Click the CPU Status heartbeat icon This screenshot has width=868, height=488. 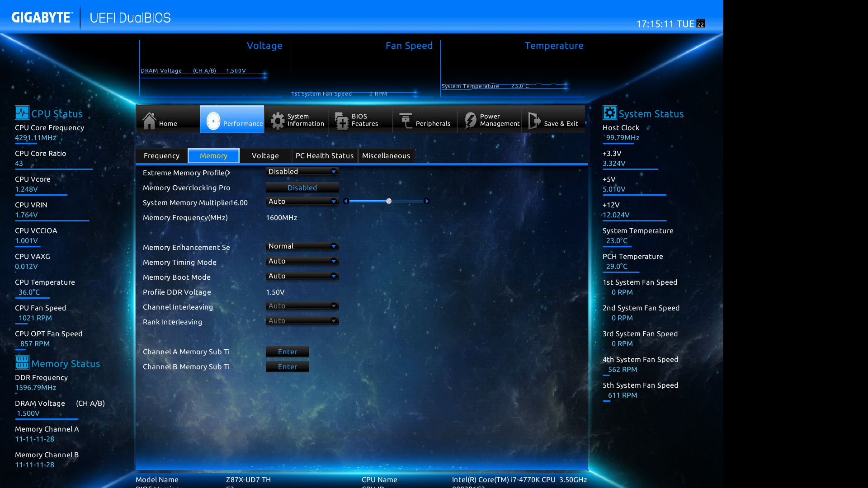[x=22, y=113]
